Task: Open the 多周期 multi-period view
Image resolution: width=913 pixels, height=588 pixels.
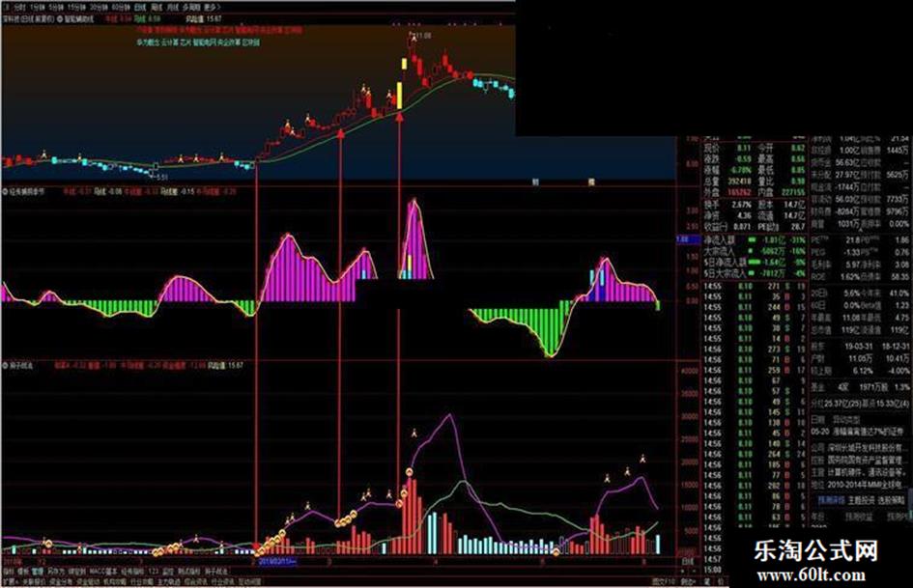Action: (191, 8)
